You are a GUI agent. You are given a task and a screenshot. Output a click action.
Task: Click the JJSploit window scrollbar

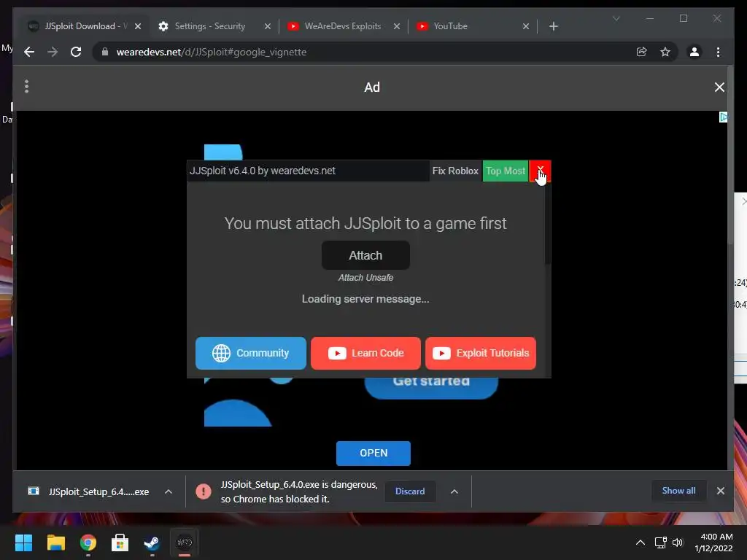point(548,224)
